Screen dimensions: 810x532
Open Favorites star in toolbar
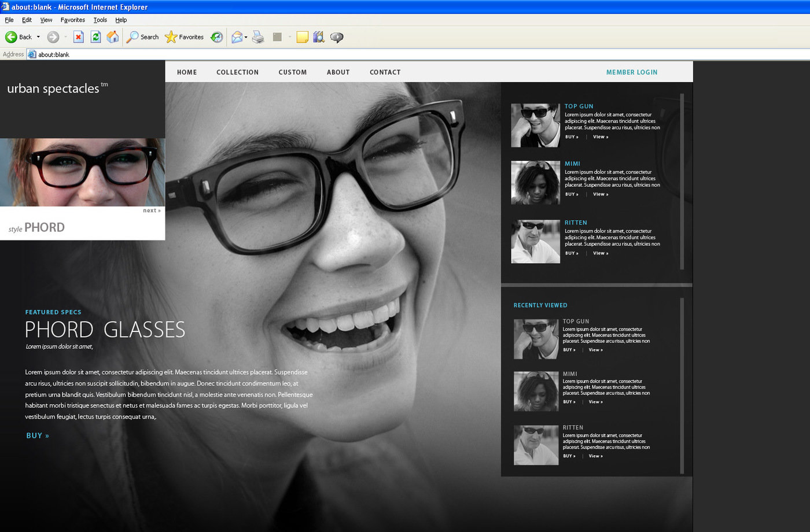(x=184, y=37)
